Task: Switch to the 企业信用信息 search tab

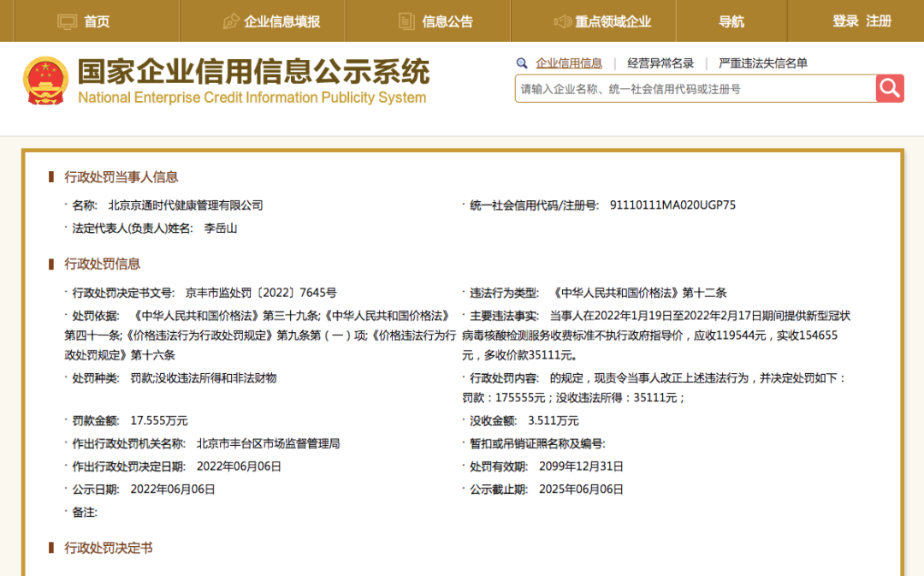Action: point(569,63)
